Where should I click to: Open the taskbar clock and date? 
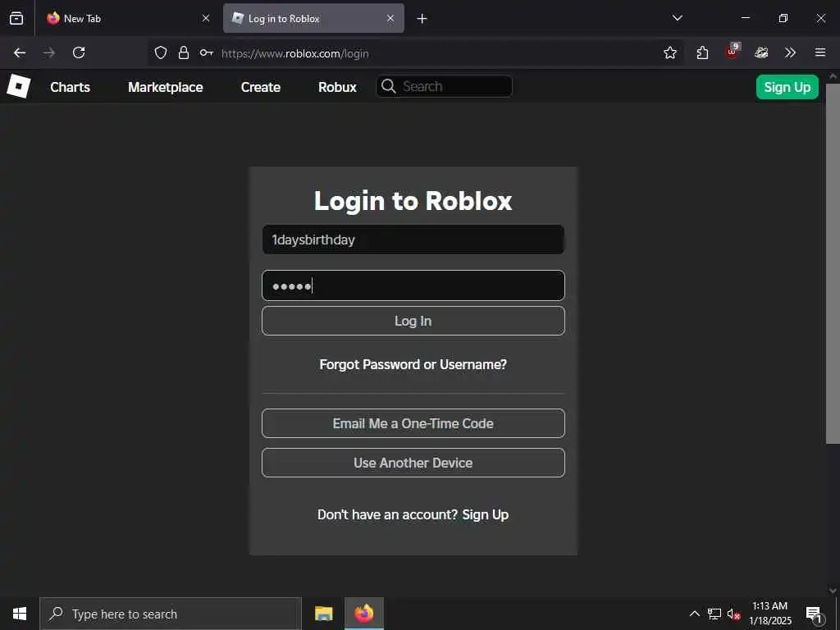coord(769,614)
